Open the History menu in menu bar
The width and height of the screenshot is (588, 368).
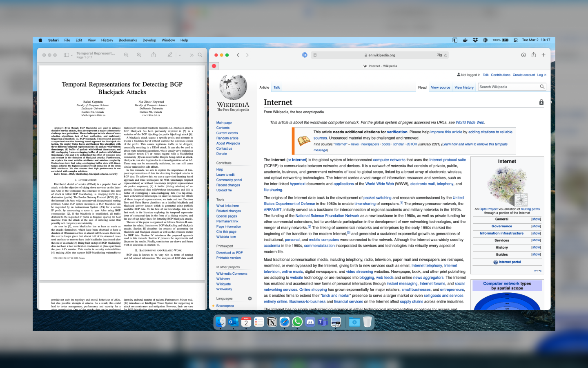[107, 40]
